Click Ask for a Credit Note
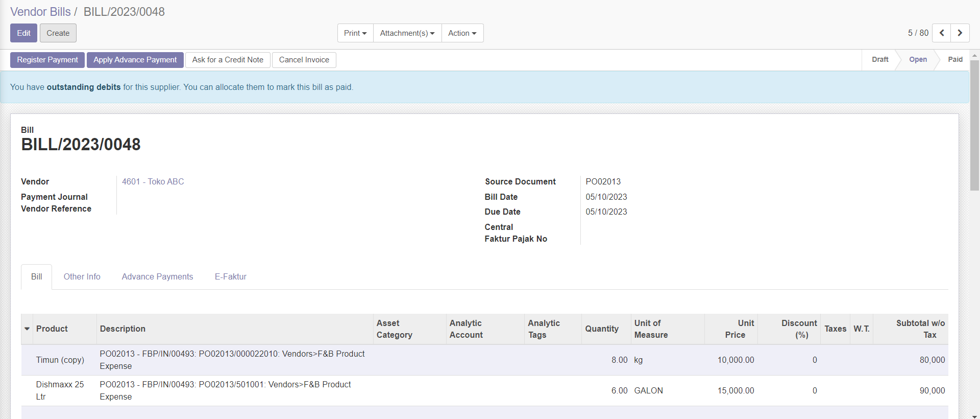Image resolution: width=980 pixels, height=419 pixels. pos(228,60)
